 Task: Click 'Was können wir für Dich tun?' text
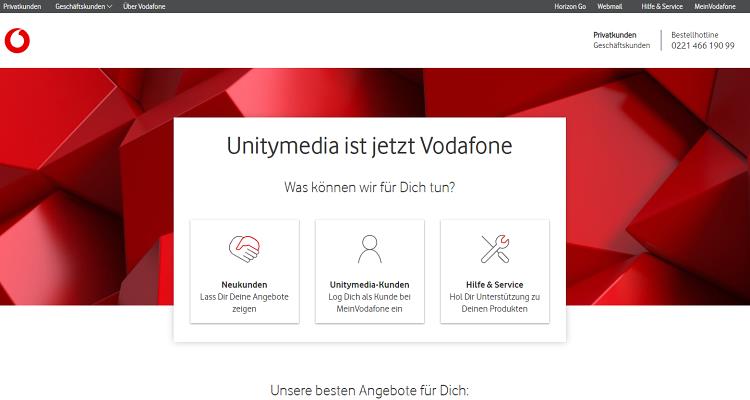(x=369, y=187)
